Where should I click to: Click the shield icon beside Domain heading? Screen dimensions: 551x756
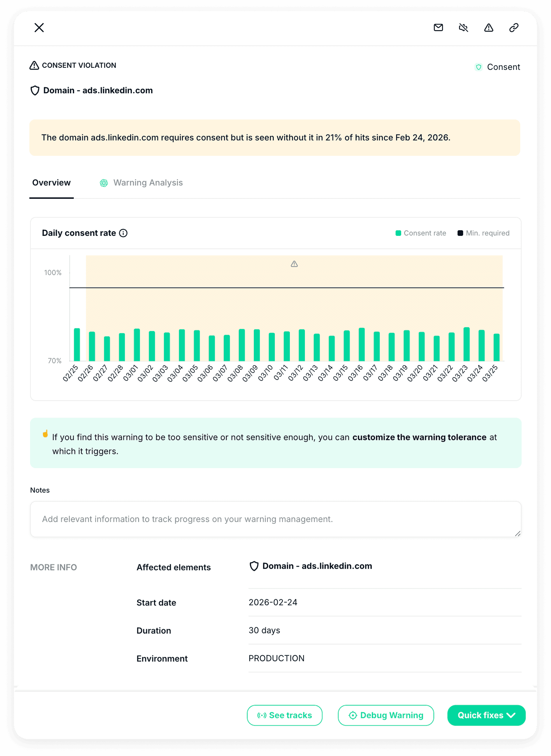pyautogui.click(x=35, y=90)
